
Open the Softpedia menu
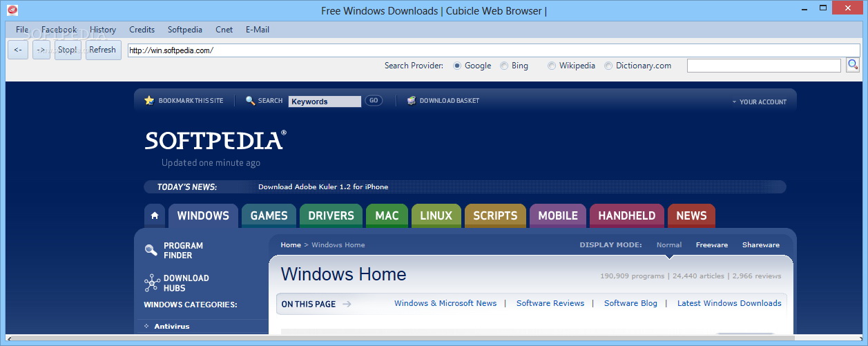click(185, 30)
